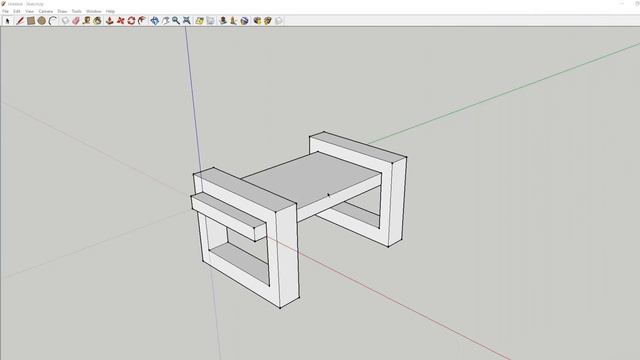Select the Line pencil tool
Screen dimensions: 640x360
click(x=20, y=20)
